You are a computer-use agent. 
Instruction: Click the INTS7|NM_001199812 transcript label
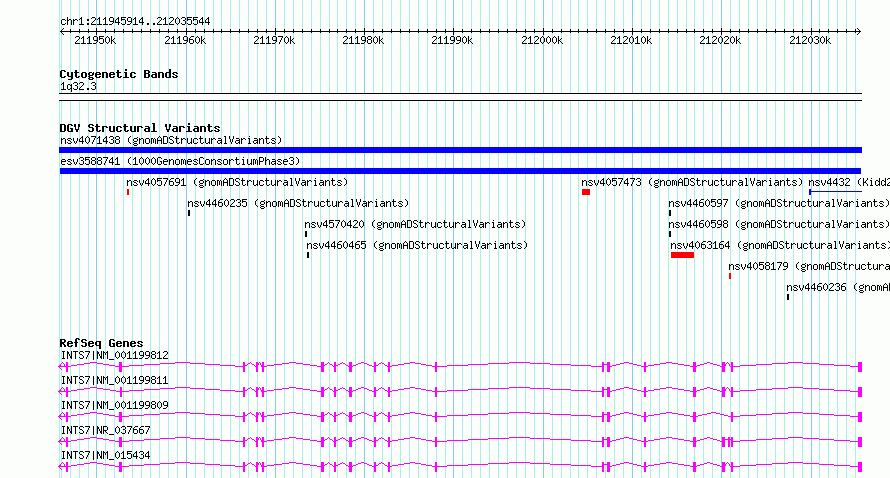click(115, 355)
